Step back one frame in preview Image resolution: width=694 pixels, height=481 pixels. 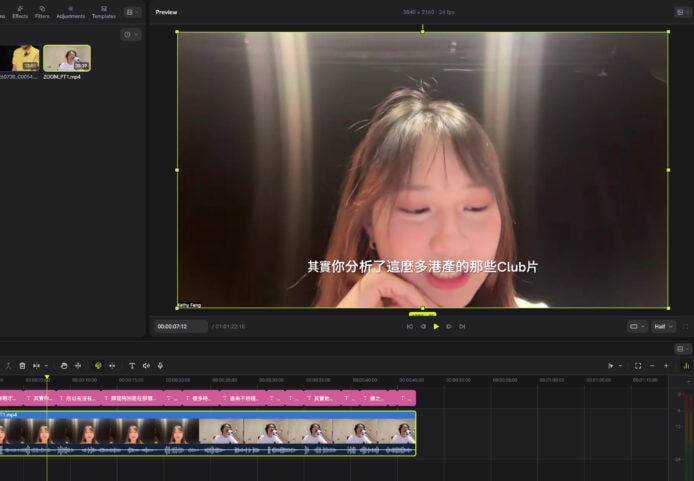click(x=423, y=327)
